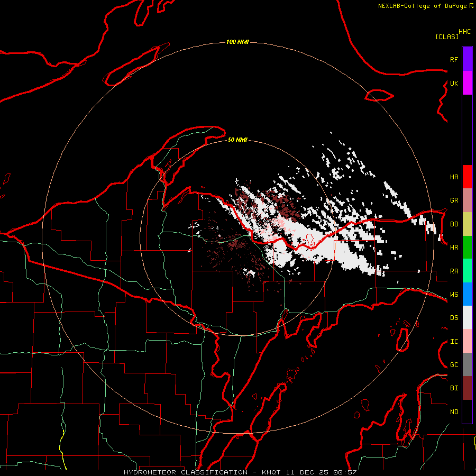Image resolution: width=476 pixels, height=476 pixels.
Task: Click the RA legend label
Action: (454, 271)
